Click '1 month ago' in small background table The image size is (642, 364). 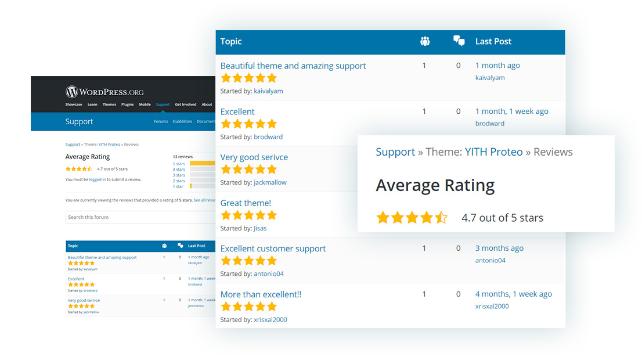[x=198, y=257]
